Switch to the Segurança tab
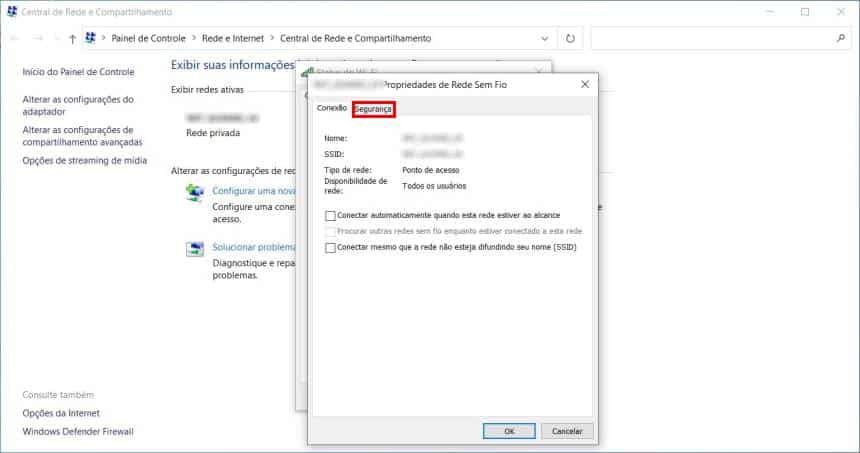The width and height of the screenshot is (860, 453). tap(373, 108)
